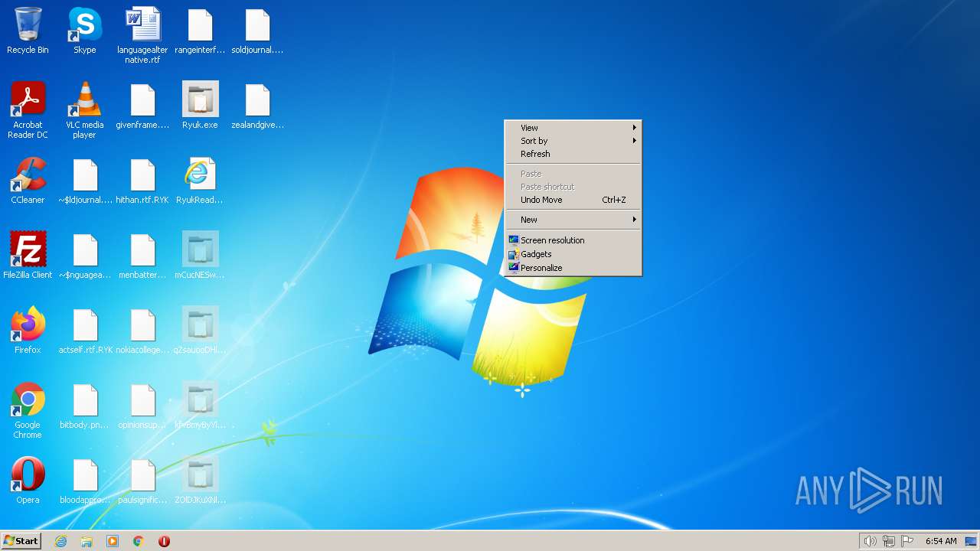
Task: Select the menbatter... file icon
Action: click(x=142, y=256)
